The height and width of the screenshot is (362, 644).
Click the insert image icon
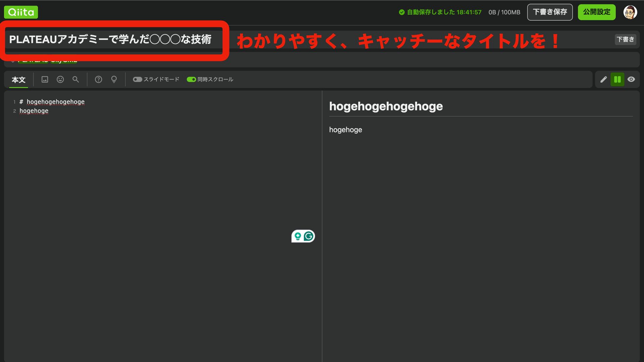[x=45, y=79]
